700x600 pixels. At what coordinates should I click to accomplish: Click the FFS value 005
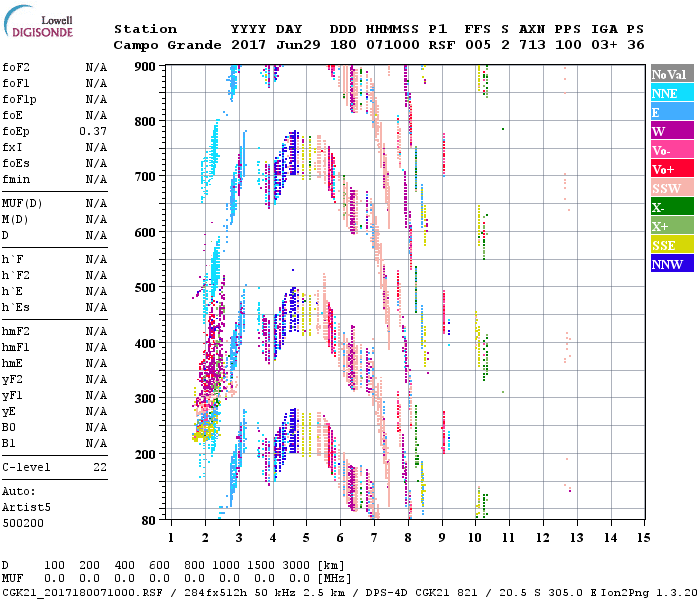point(478,45)
